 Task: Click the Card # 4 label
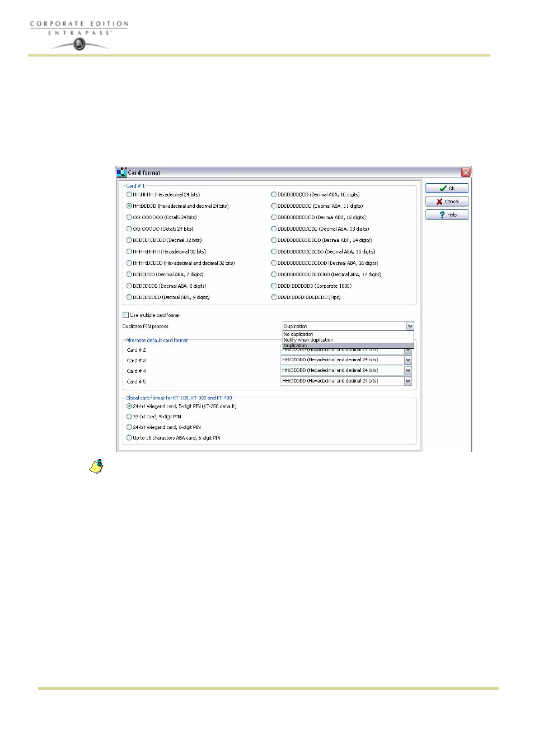click(x=136, y=371)
